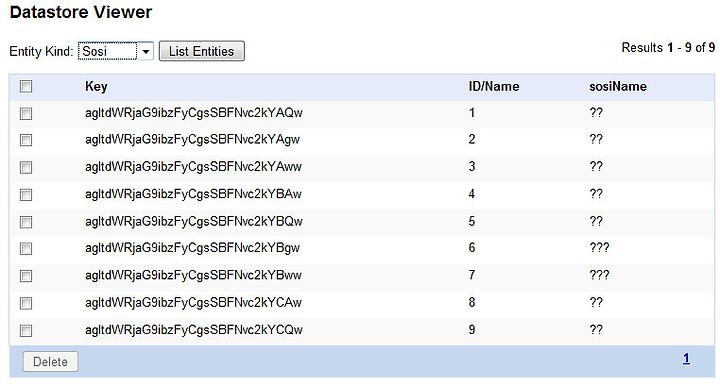Click sosiName value in row 6

[x=599, y=248]
